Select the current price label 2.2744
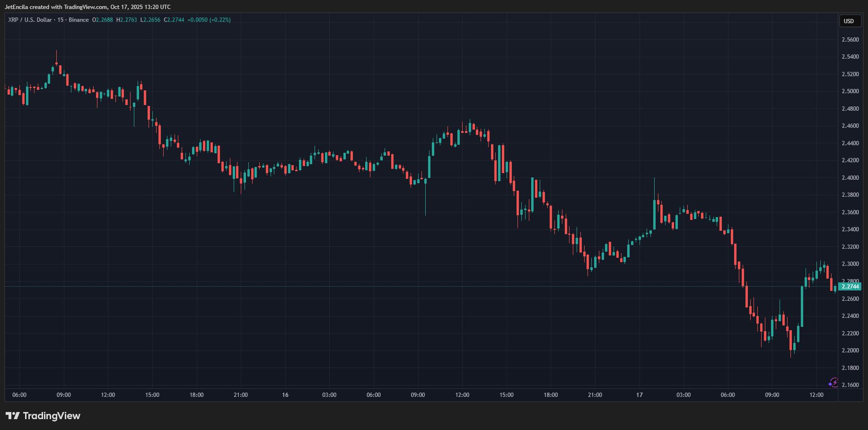The image size is (868, 430). pyautogui.click(x=850, y=287)
